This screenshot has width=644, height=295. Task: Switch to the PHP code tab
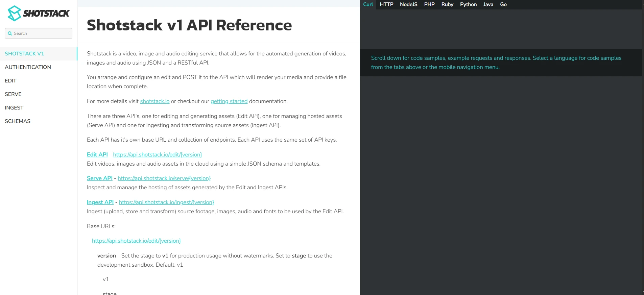pyautogui.click(x=429, y=4)
